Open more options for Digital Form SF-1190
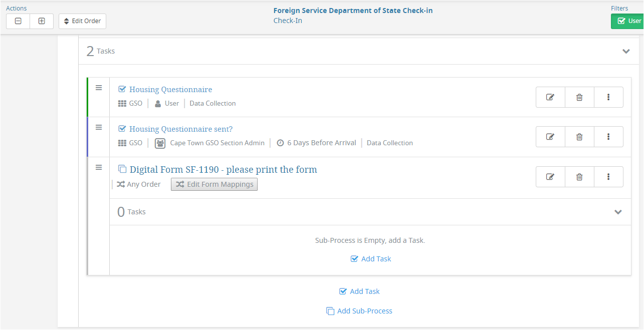644x330 pixels. pos(608,177)
